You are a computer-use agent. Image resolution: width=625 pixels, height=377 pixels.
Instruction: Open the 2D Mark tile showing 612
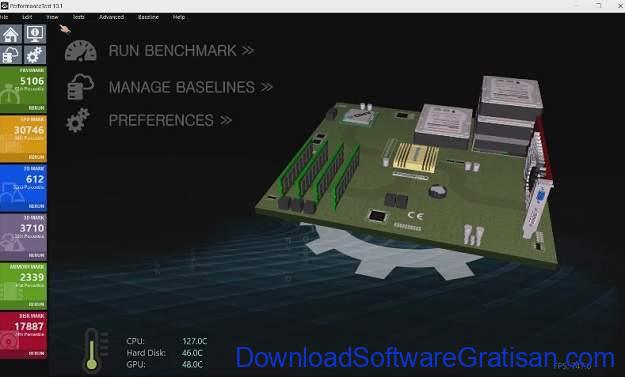tap(23, 188)
